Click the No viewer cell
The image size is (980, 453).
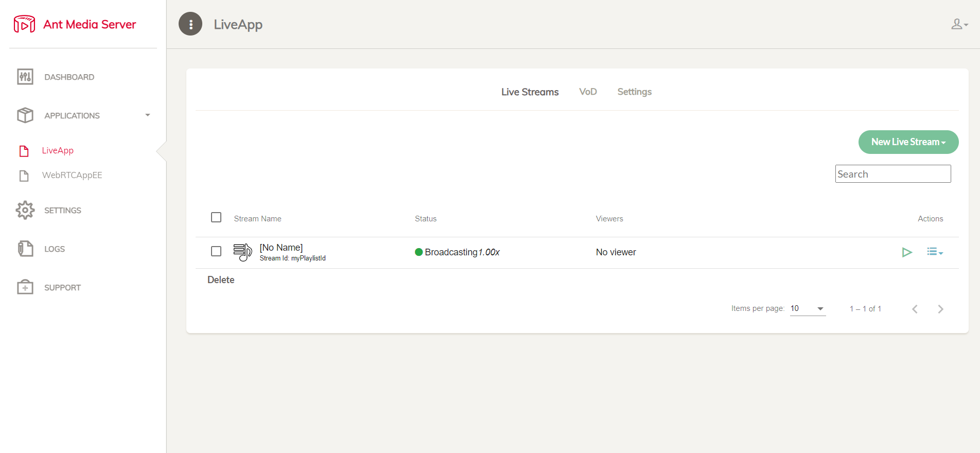click(x=616, y=252)
